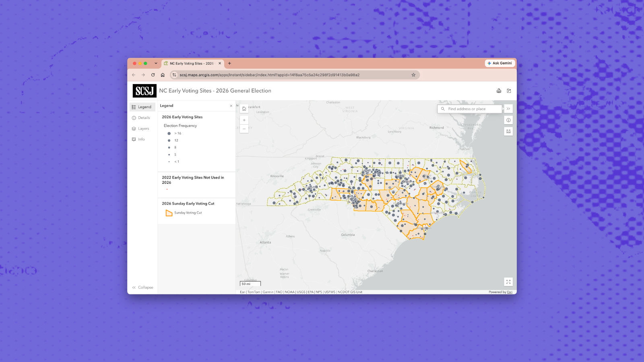
Task: Click the '> 16' legend entry
Action: (178, 133)
